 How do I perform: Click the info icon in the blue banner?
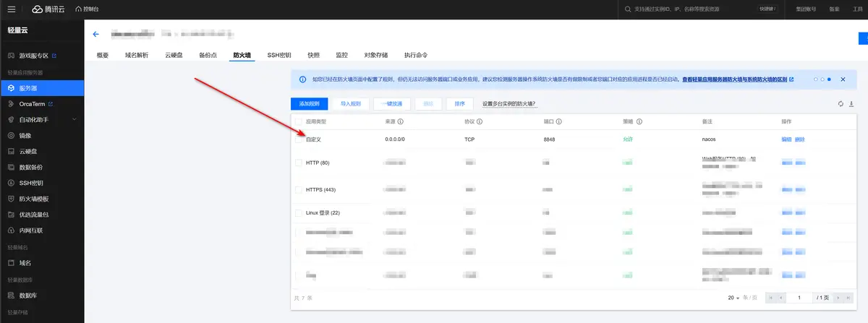(303, 79)
